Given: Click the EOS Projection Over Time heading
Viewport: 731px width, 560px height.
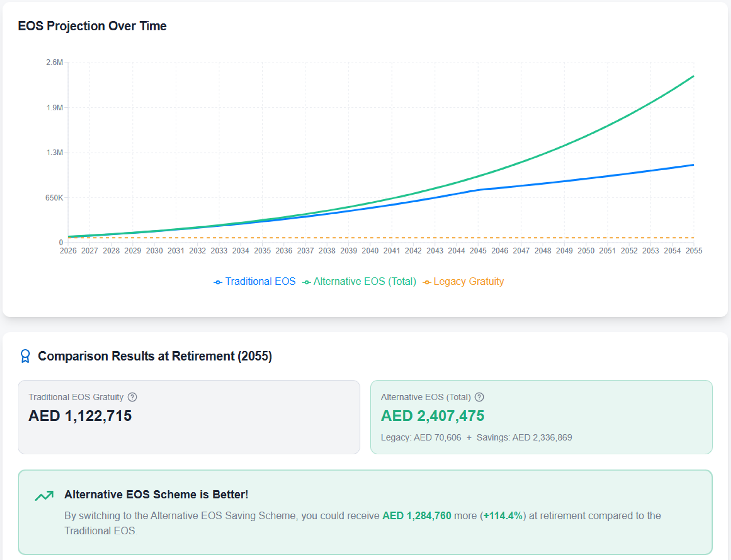Looking at the screenshot, I should point(92,26).
